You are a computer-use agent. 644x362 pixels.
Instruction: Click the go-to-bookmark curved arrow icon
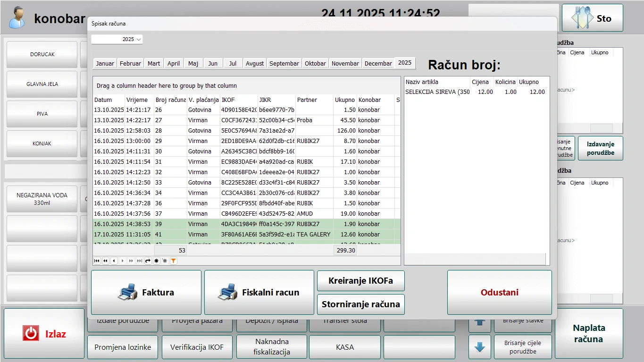coord(148,261)
